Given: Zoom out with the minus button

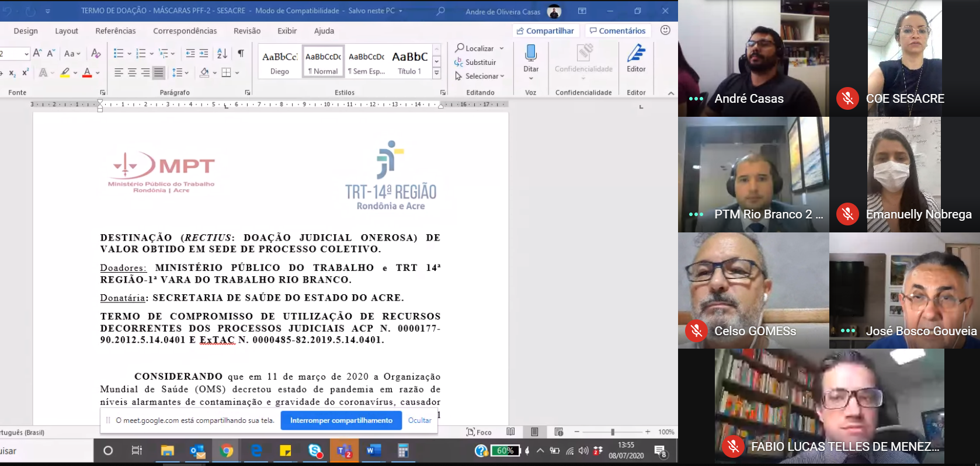Looking at the screenshot, I should click(x=577, y=432).
